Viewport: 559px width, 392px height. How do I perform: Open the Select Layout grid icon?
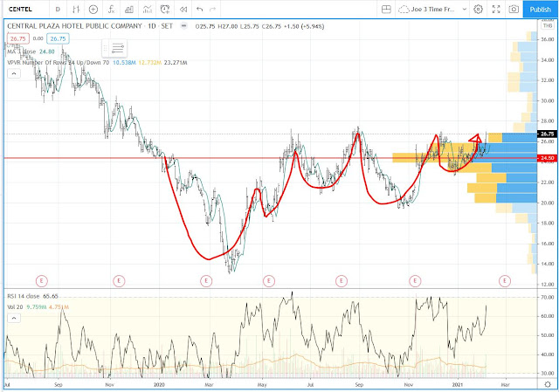386,10
